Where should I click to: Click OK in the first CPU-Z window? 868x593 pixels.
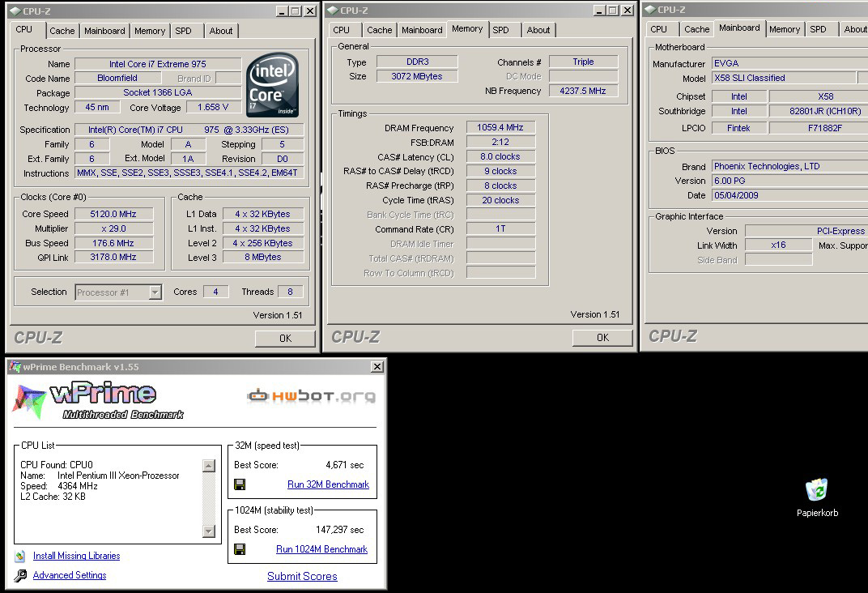point(285,339)
